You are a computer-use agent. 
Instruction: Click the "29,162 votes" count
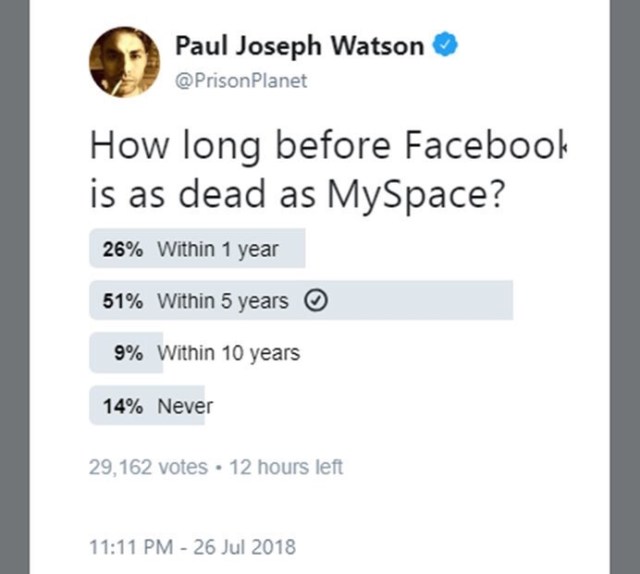point(148,467)
